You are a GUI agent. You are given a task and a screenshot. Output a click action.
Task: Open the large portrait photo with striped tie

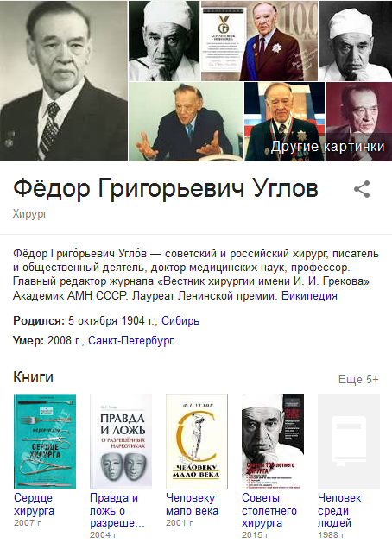pos(63,80)
